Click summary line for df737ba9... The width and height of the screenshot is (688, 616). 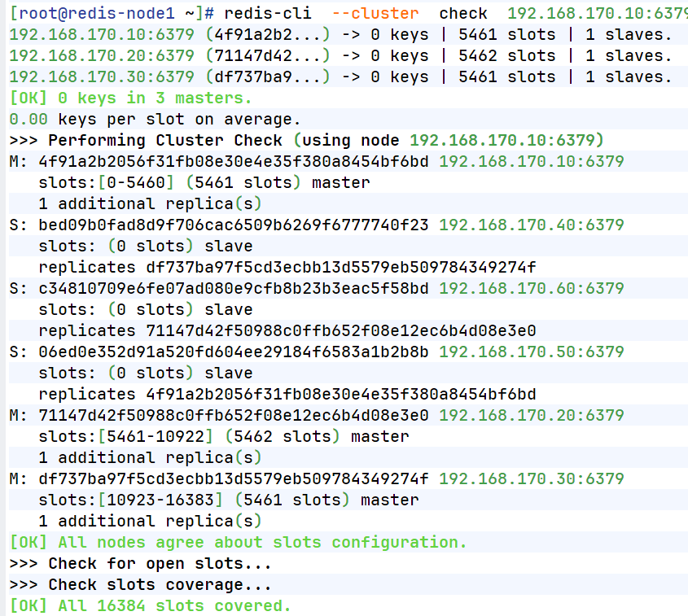340,76
